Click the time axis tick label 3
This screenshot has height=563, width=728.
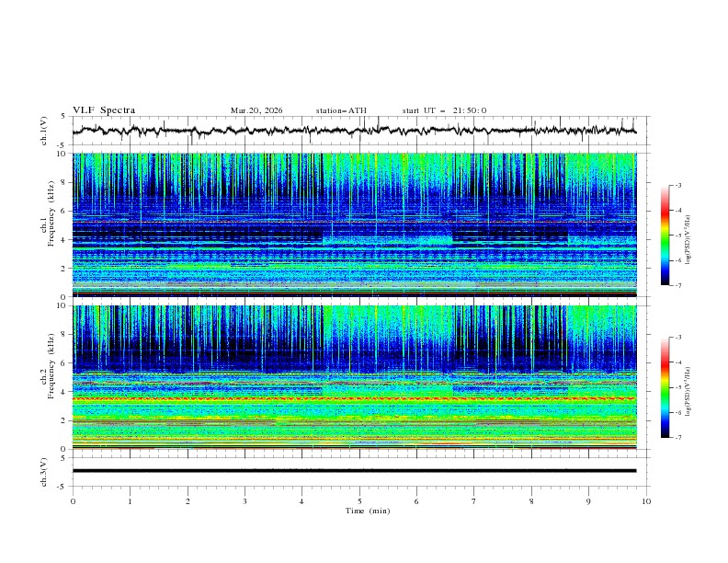[x=245, y=501]
